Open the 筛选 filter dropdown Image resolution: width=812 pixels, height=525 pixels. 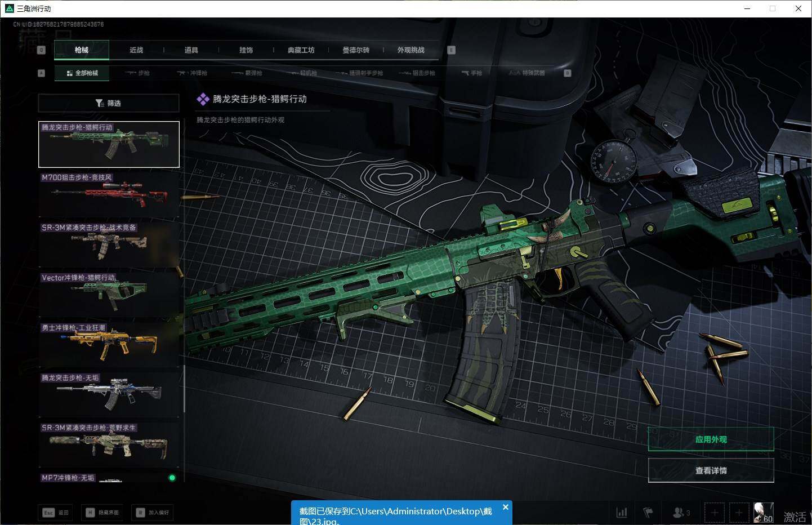pyautogui.click(x=108, y=103)
